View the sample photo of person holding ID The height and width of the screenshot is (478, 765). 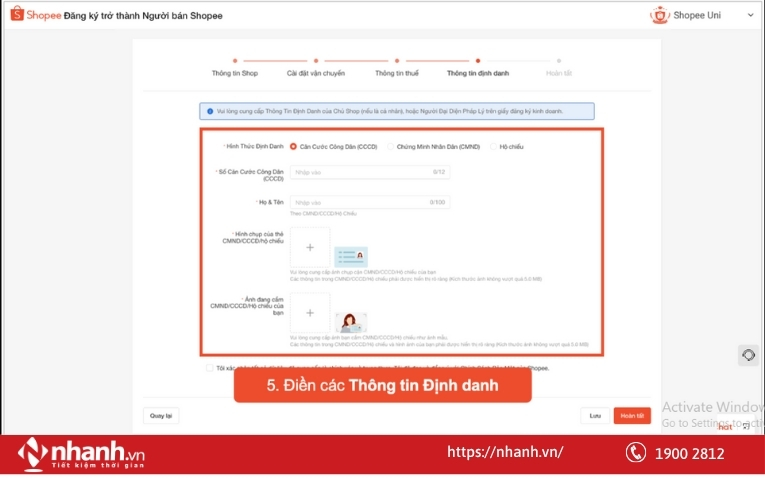click(351, 322)
